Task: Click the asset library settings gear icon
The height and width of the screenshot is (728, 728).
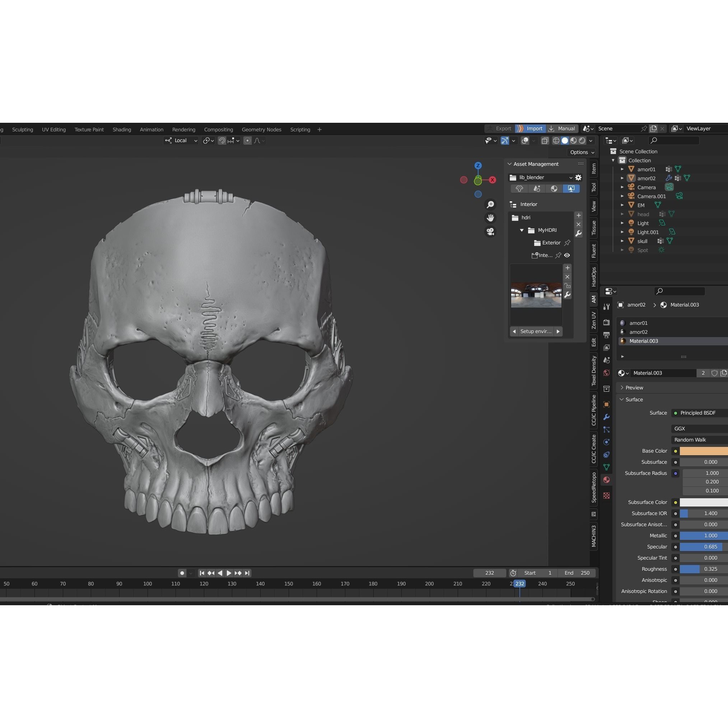Action: click(578, 177)
